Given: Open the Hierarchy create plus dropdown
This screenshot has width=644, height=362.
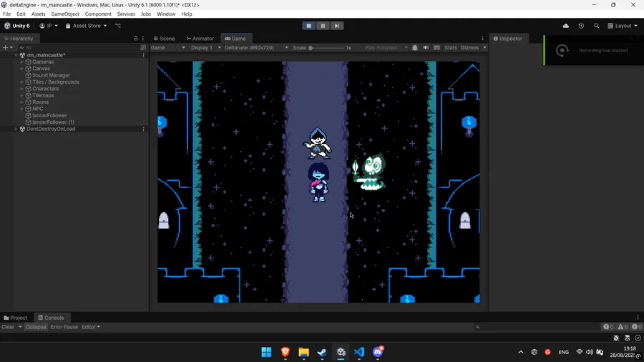Looking at the screenshot, I should pos(8,48).
